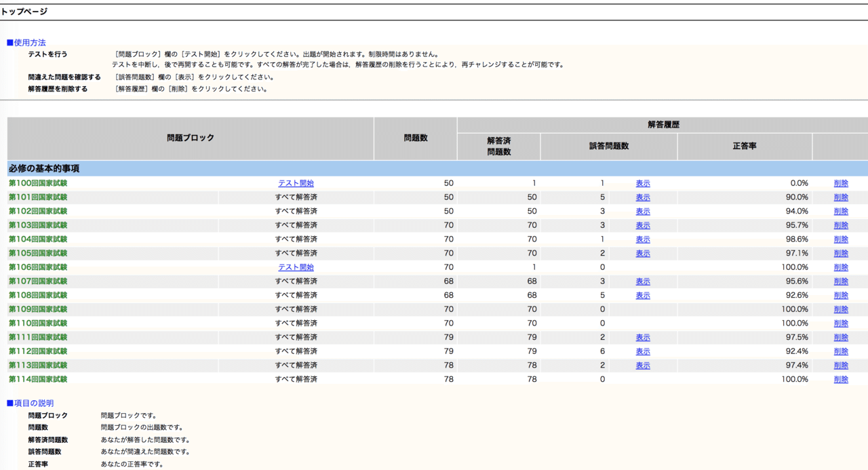Click question count 79 for 第111回国家試験

tap(448, 337)
